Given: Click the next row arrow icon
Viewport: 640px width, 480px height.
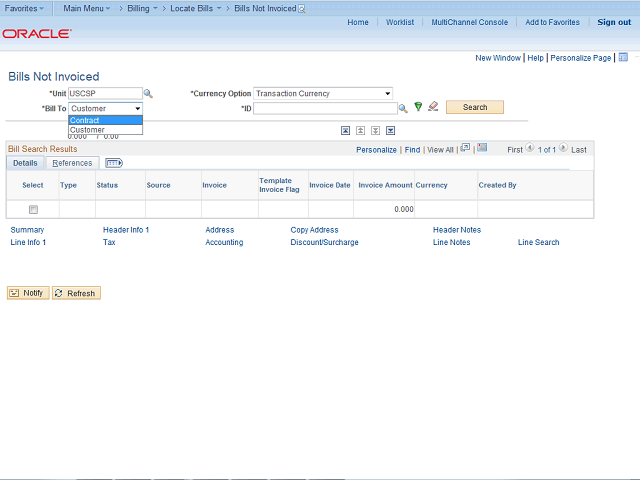Looking at the screenshot, I should pyautogui.click(x=564, y=148).
